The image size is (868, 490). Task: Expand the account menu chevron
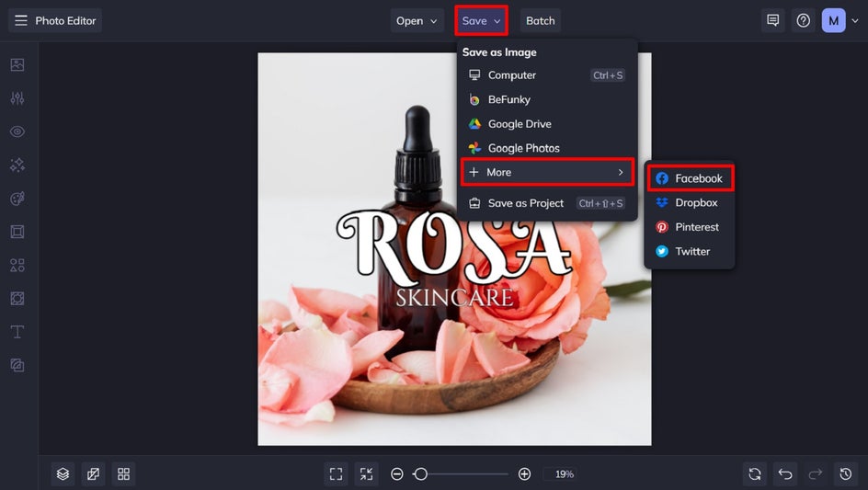(855, 21)
